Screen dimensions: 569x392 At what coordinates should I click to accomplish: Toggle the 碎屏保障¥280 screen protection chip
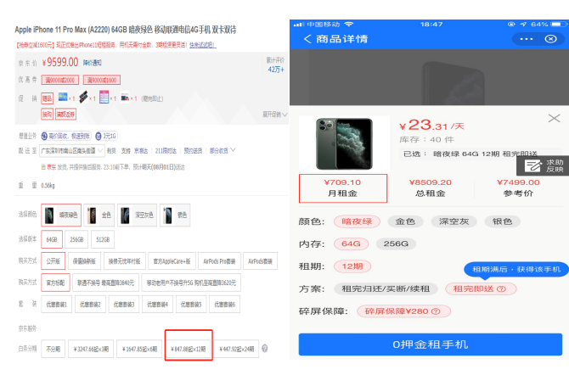(403, 311)
